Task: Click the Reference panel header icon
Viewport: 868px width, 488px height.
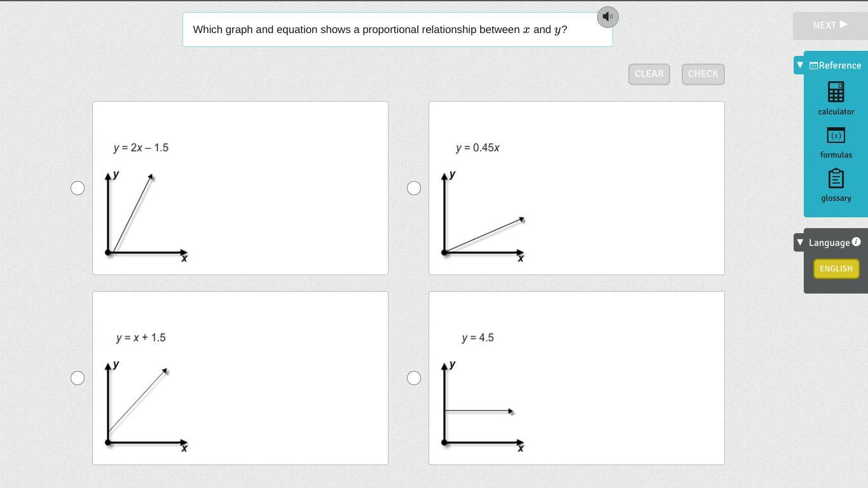Action: (x=813, y=65)
